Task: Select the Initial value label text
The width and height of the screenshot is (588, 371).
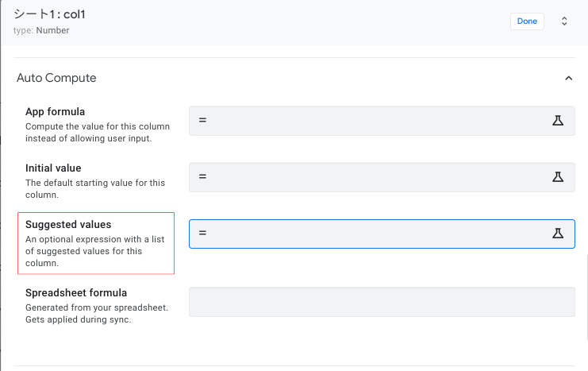Action: tap(53, 168)
